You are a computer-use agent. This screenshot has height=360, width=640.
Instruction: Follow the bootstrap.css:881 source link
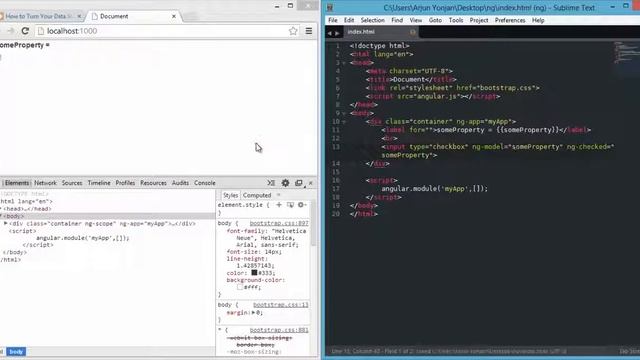[279, 330]
